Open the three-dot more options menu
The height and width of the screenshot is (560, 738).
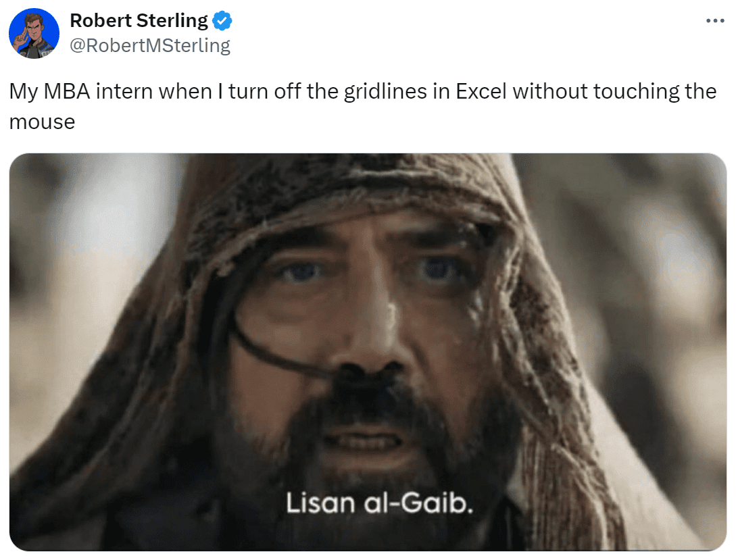(x=715, y=21)
